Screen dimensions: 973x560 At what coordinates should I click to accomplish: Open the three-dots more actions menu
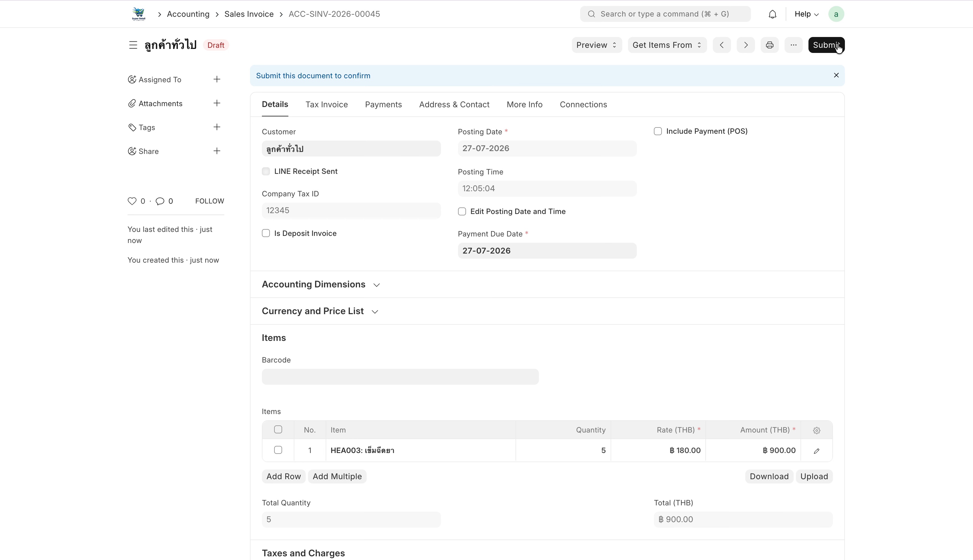point(793,45)
